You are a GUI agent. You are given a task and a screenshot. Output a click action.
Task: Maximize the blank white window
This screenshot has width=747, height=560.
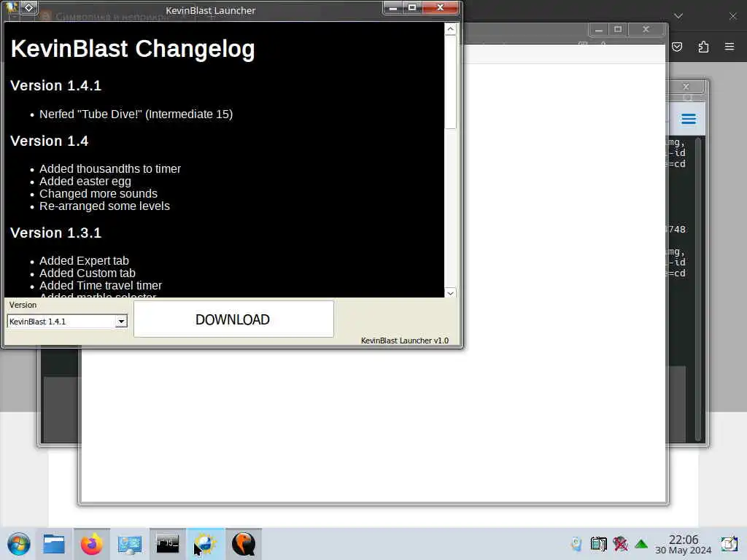pos(618,29)
